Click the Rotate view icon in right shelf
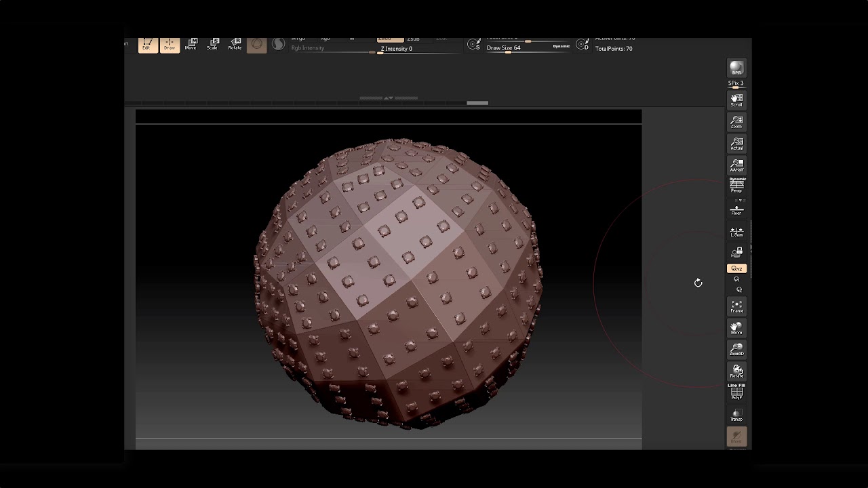Viewport: 868px width, 488px height. tap(736, 371)
